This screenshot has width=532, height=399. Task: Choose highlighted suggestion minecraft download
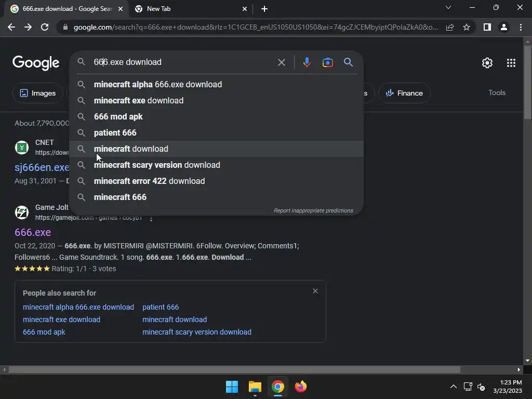click(217, 149)
